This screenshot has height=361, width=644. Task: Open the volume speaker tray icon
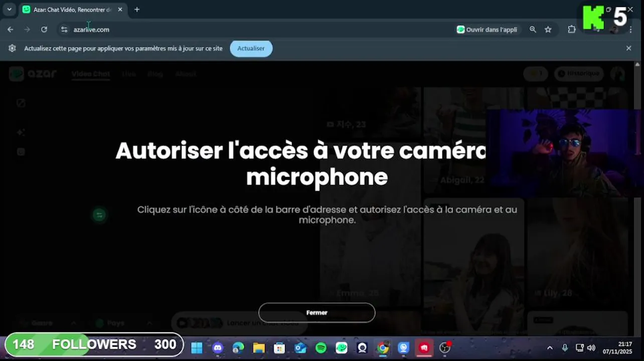coord(591,348)
